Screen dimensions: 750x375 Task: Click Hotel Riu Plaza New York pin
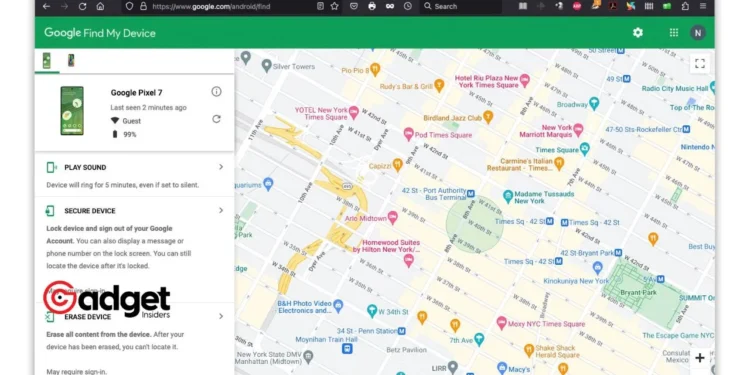525,80
